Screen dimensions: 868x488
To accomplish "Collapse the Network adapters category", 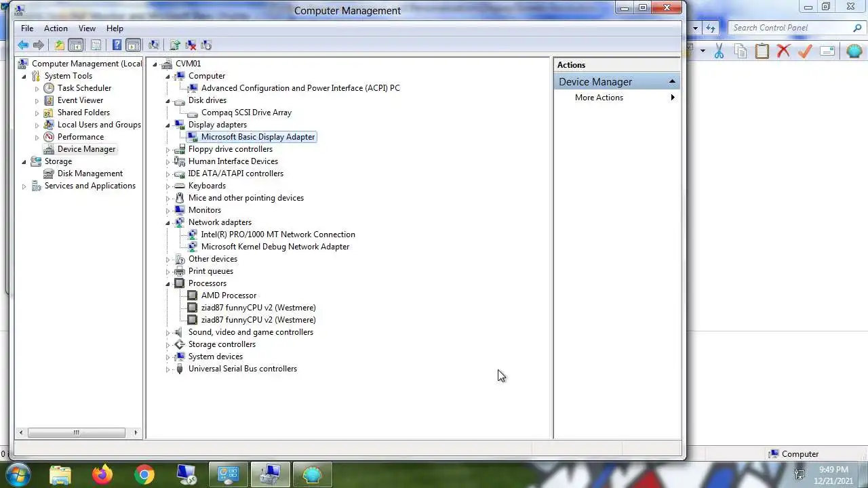I will coord(168,222).
